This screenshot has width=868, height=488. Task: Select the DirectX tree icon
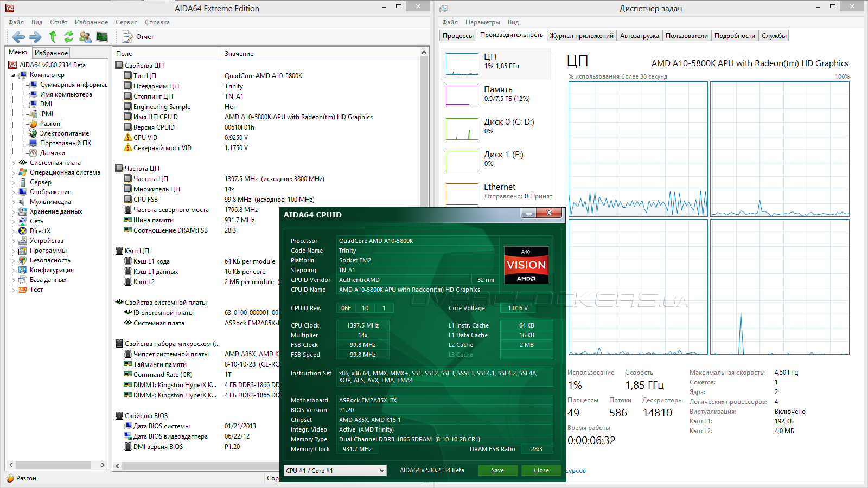pyautogui.click(x=23, y=231)
